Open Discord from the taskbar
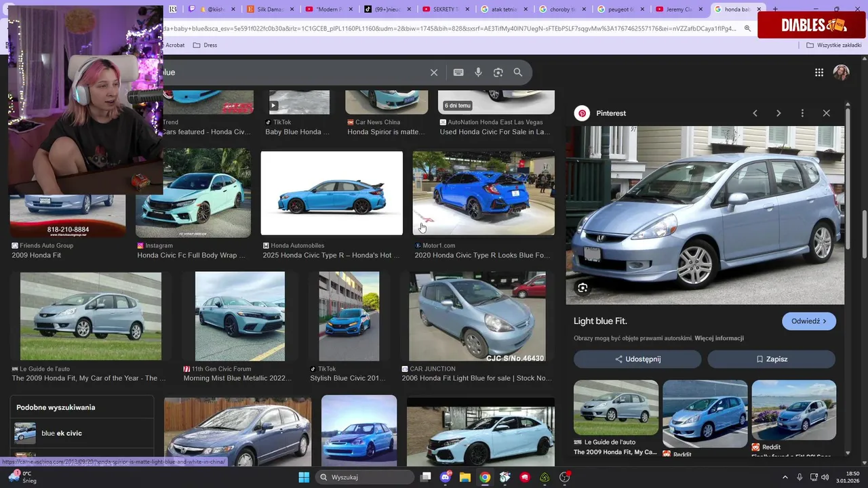Image resolution: width=868 pixels, height=488 pixels. point(446,477)
